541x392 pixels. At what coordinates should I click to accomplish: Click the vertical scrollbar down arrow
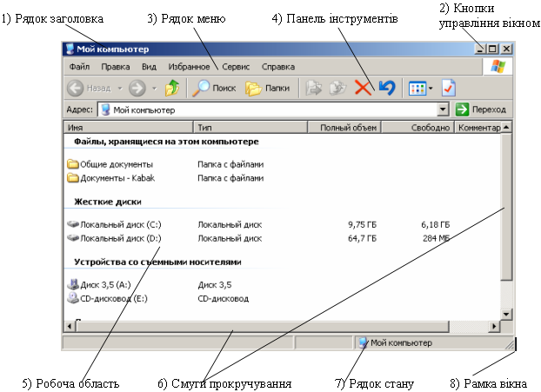(506, 314)
